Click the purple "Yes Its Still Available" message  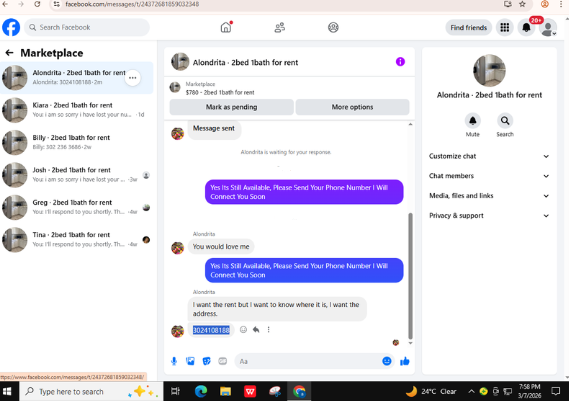pos(304,192)
